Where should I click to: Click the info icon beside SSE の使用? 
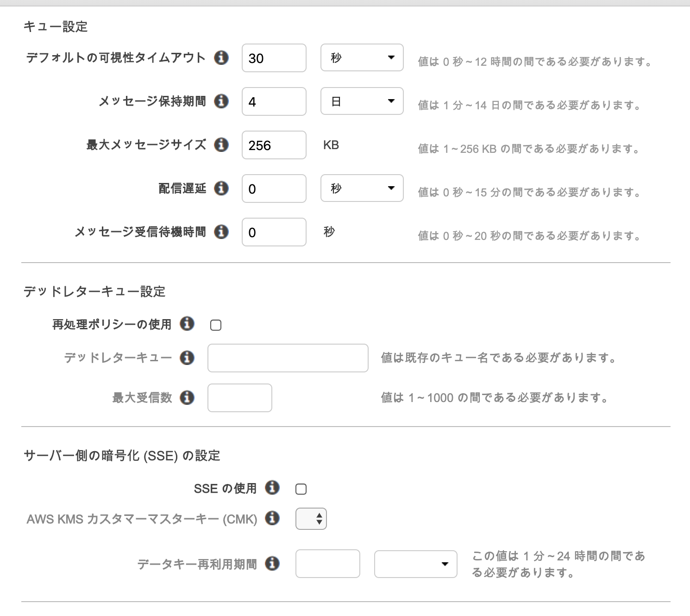click(x=273, y=488)
